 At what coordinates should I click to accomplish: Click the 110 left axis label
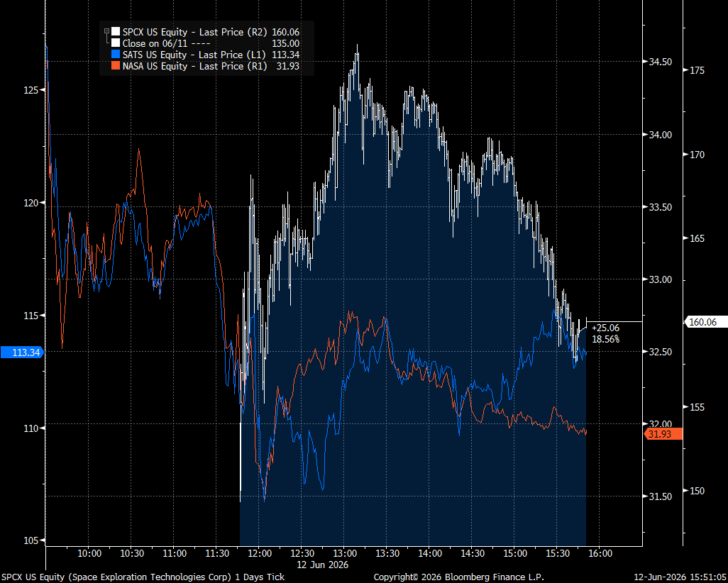pos(31,428)
